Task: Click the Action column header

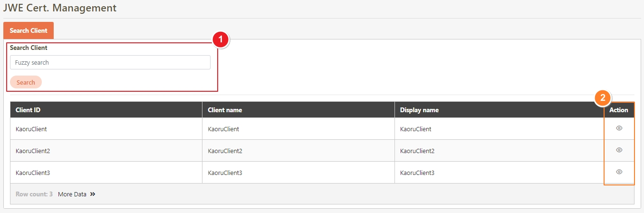Action: point(618,110)
